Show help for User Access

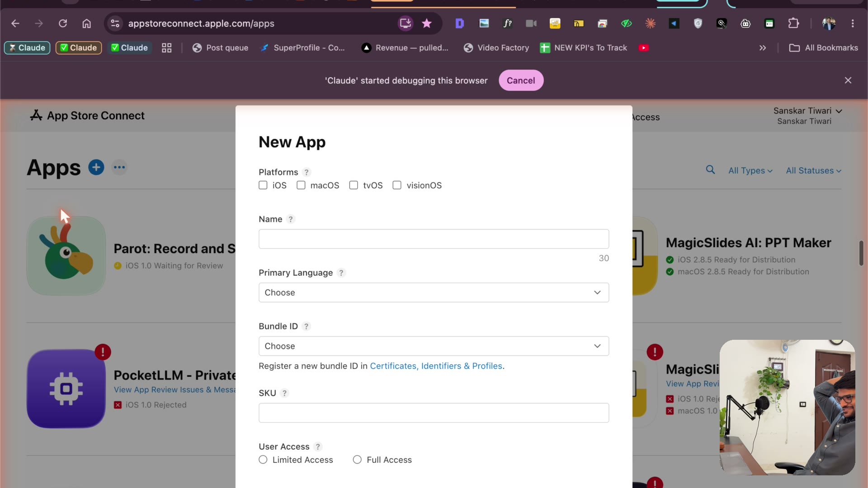[318, 447]
